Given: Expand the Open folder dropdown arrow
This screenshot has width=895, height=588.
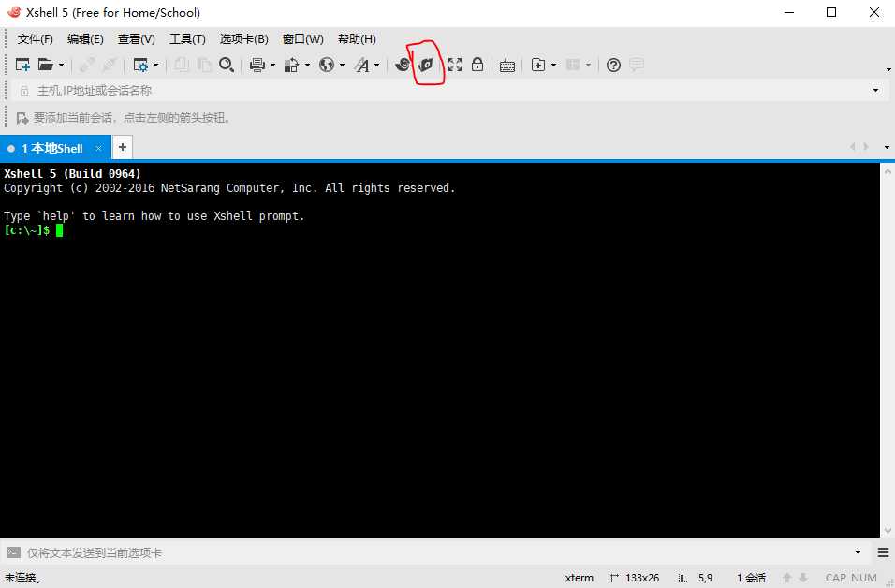Looking at the screenshot, I should tap(61, 66).
